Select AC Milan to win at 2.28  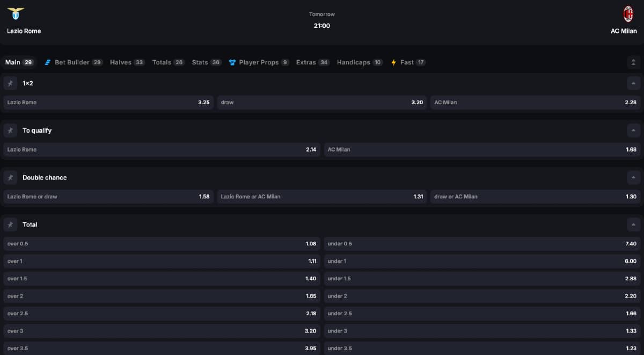(x=536, y=102)
